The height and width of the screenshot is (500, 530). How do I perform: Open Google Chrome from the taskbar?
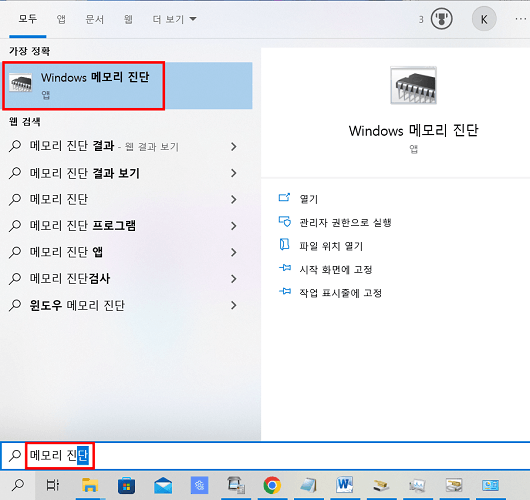[272, 485]
